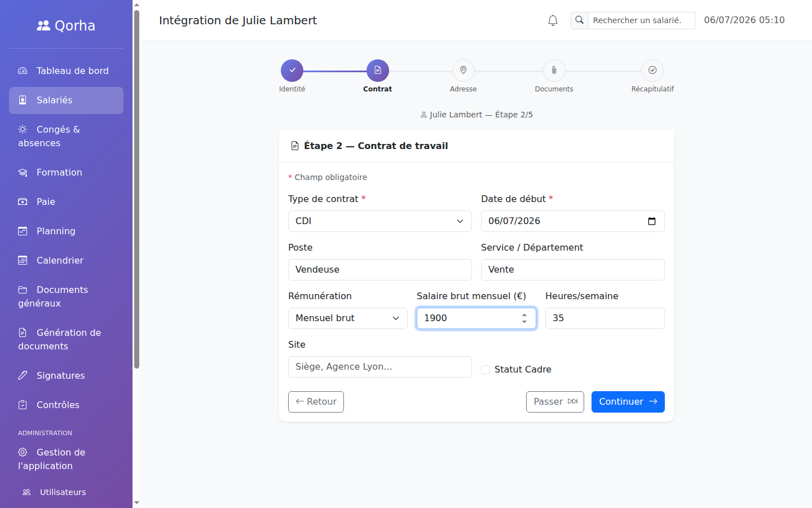
Task: Click the Continuer button
Action: [628, 402]
